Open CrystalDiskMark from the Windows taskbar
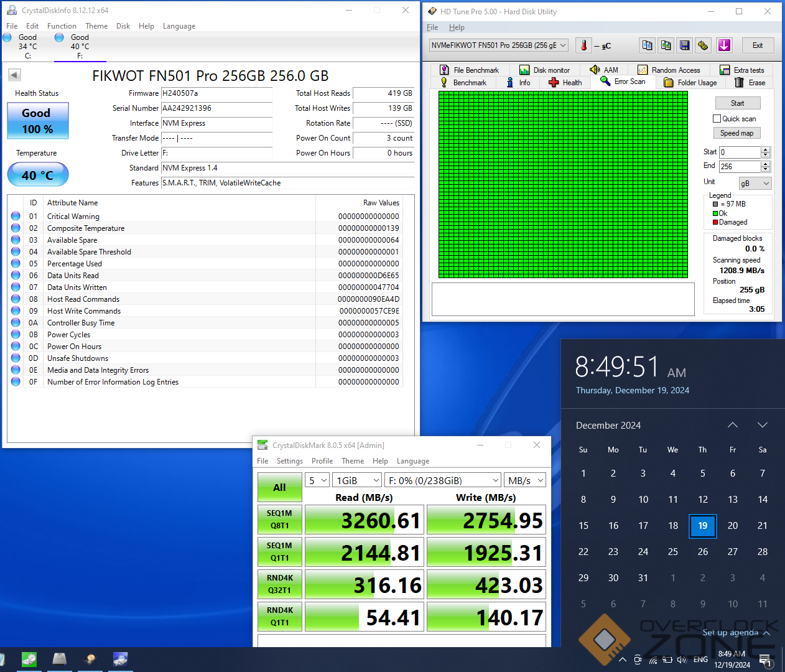The height and width of the screenshot is (672, 785). [29, 659]
